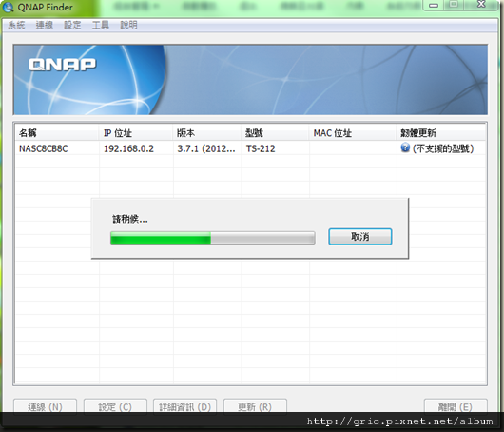Click the TS-212 model cell

261,148
